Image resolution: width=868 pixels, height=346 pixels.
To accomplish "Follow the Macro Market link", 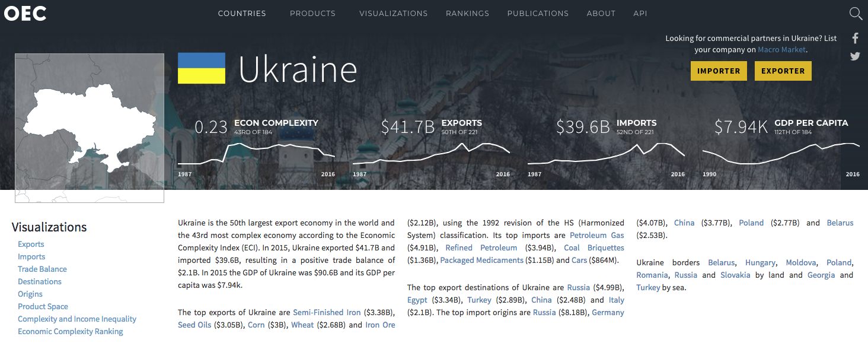I will click(x=782, y=50).
